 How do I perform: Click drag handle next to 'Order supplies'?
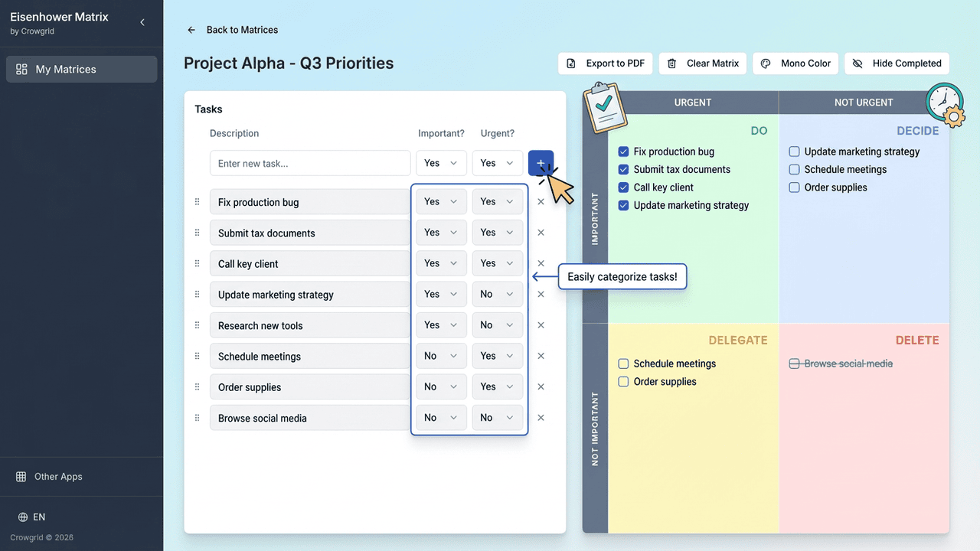(197, 387)
